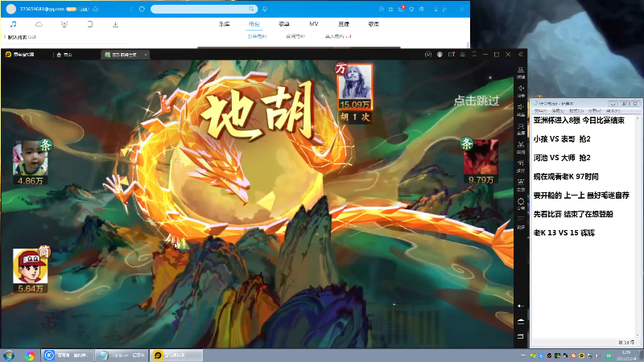Click the microphone icon next to search bar
644x362 pixels.
[265, 9]
